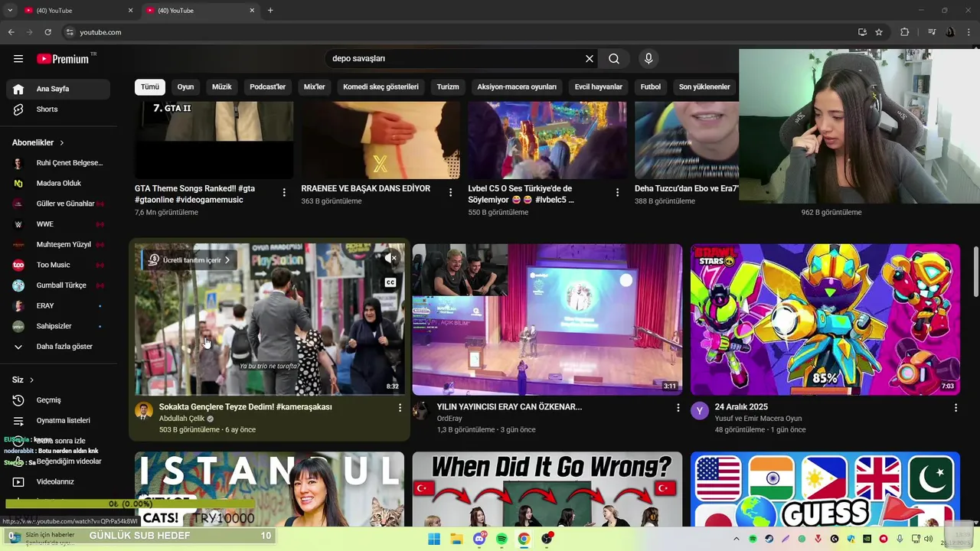The height and width of the screenshot is (551, 980).
Task: Open the Madara Olduk subscription
Action: (x=58, y=184)
